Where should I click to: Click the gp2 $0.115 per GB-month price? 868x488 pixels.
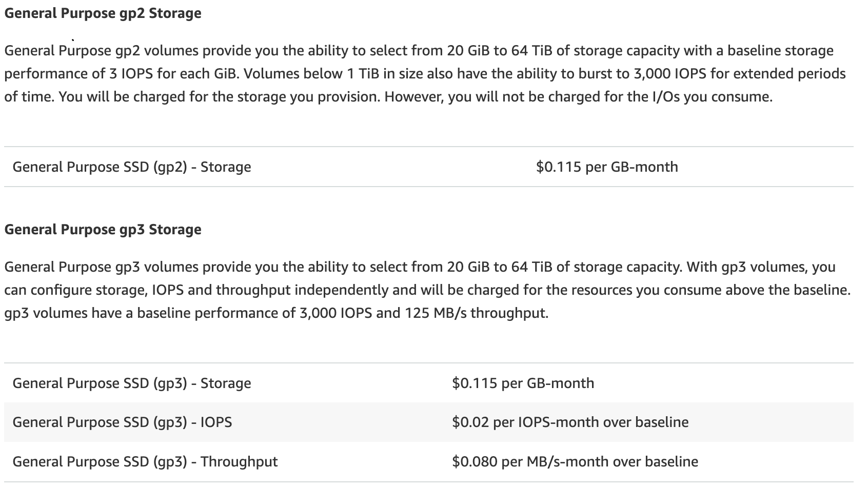tap(607, 167)
